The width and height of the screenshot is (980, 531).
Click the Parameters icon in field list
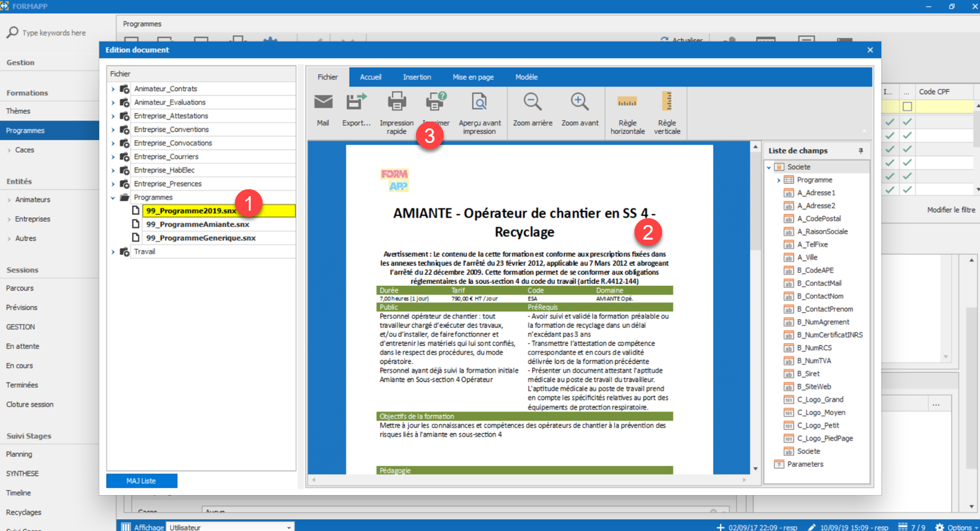pyautogui.click(x=779, y=465)
